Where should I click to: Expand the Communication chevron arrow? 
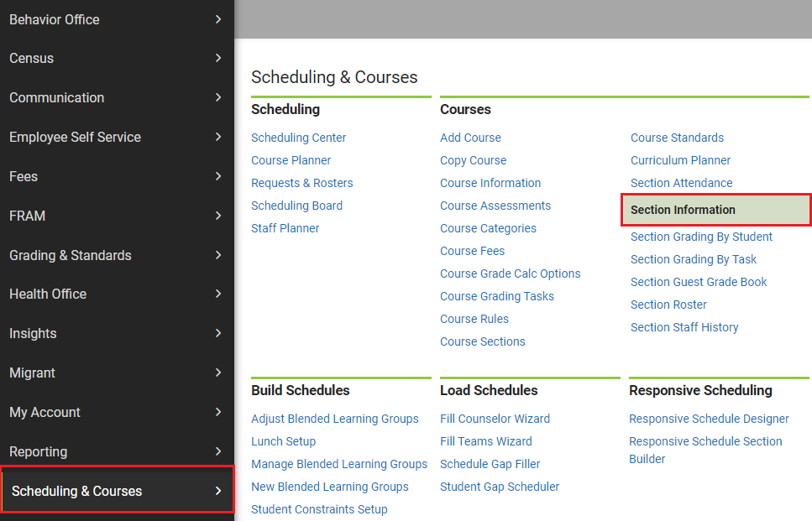218,97
